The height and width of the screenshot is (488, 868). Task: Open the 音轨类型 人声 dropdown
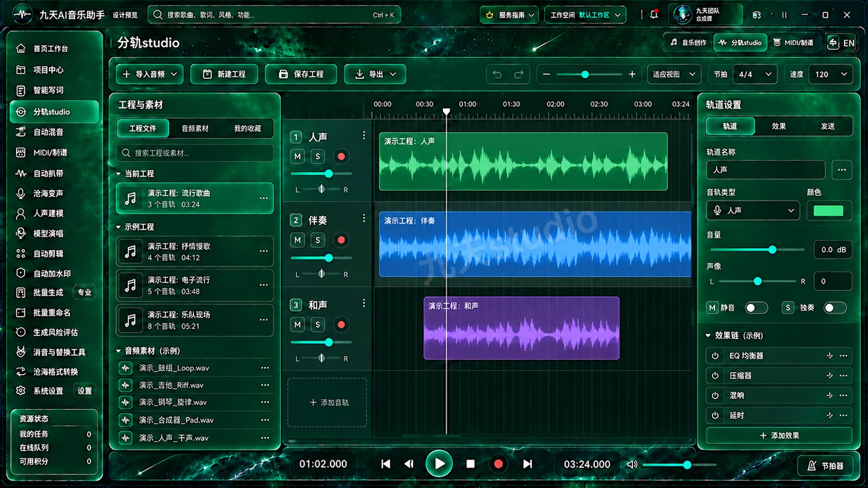pyautogui.click(x=753, y=210)
